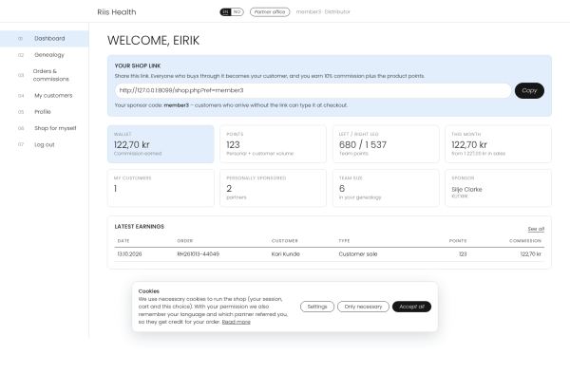Click the This month card
570x392 pixels.
[498, 144]
